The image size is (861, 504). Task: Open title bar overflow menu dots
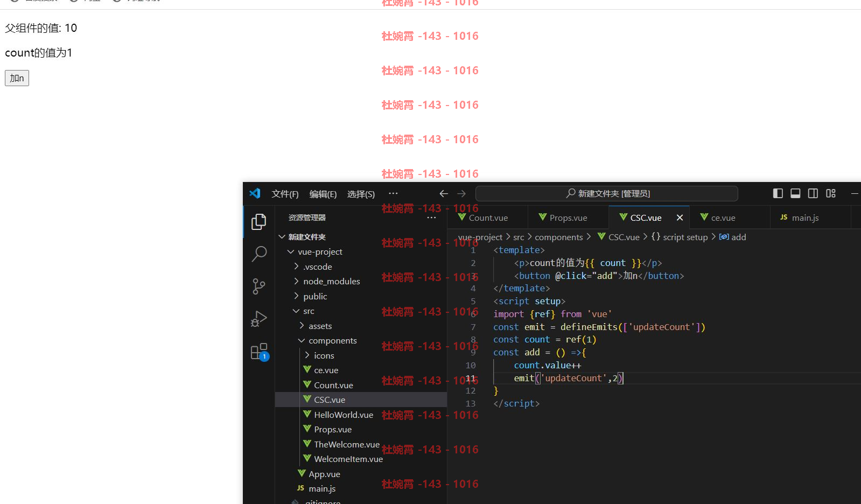(393, 193)
